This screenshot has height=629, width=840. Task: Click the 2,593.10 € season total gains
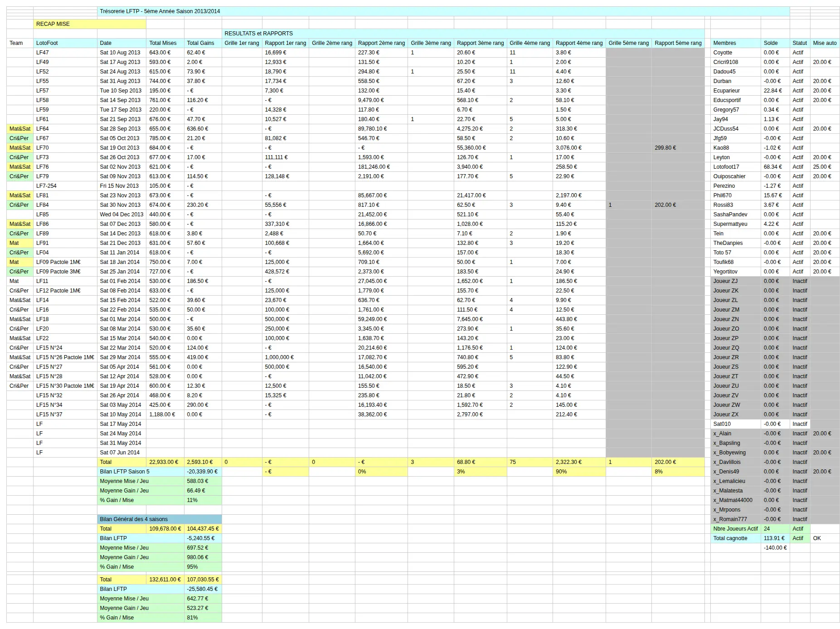tap(203, 462)
